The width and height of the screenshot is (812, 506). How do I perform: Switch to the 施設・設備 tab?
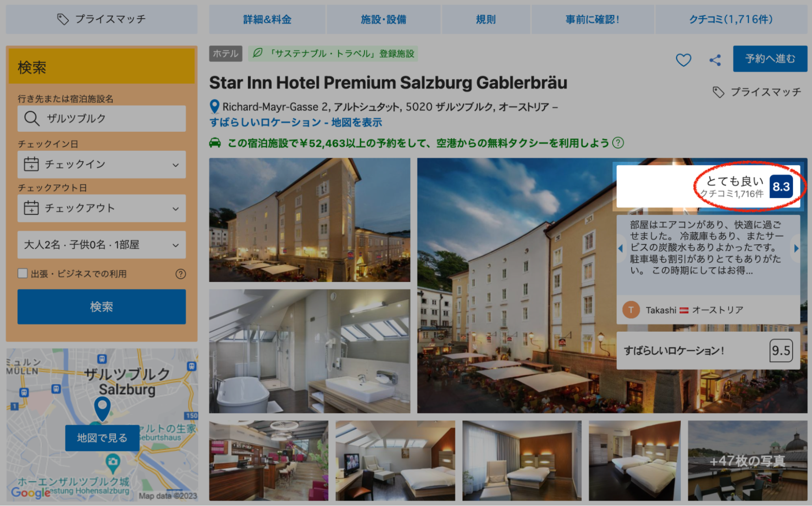coord(383,20)
